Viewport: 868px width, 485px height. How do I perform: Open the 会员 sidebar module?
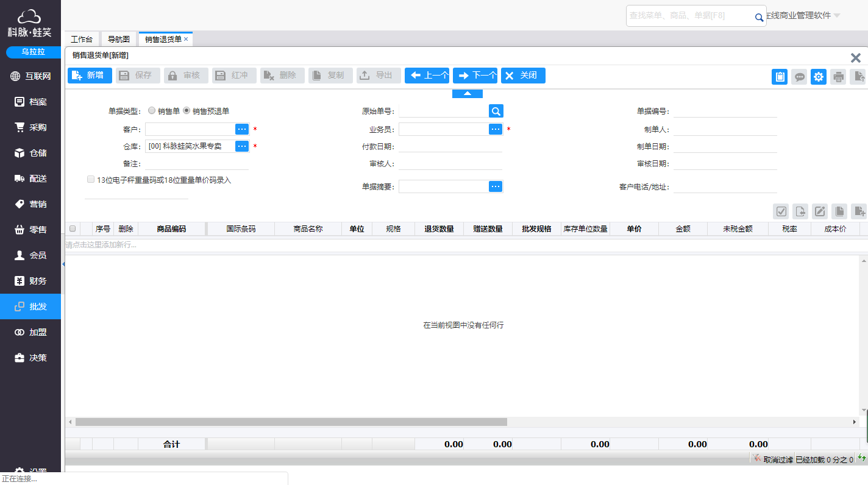click(x=30, y=255)
